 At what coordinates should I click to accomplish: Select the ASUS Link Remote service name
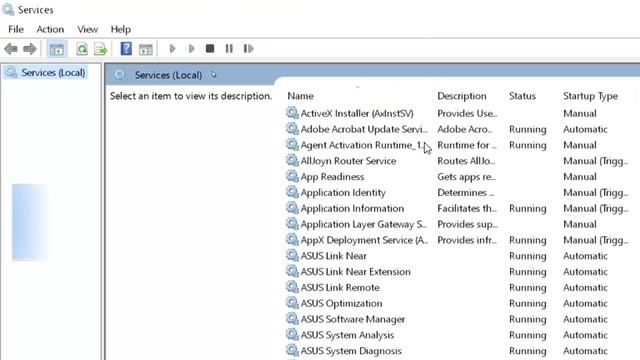point(340,288)
